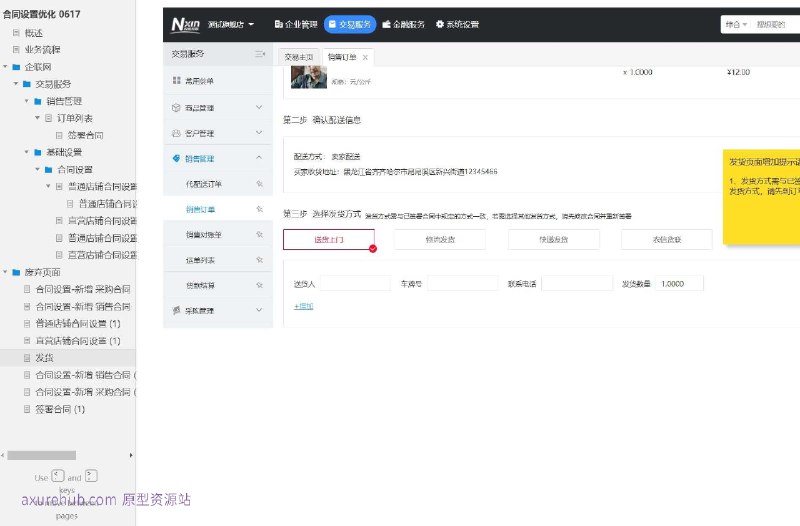Click the icon beside 金融服务 in top bar

click(x=386, y=24)
